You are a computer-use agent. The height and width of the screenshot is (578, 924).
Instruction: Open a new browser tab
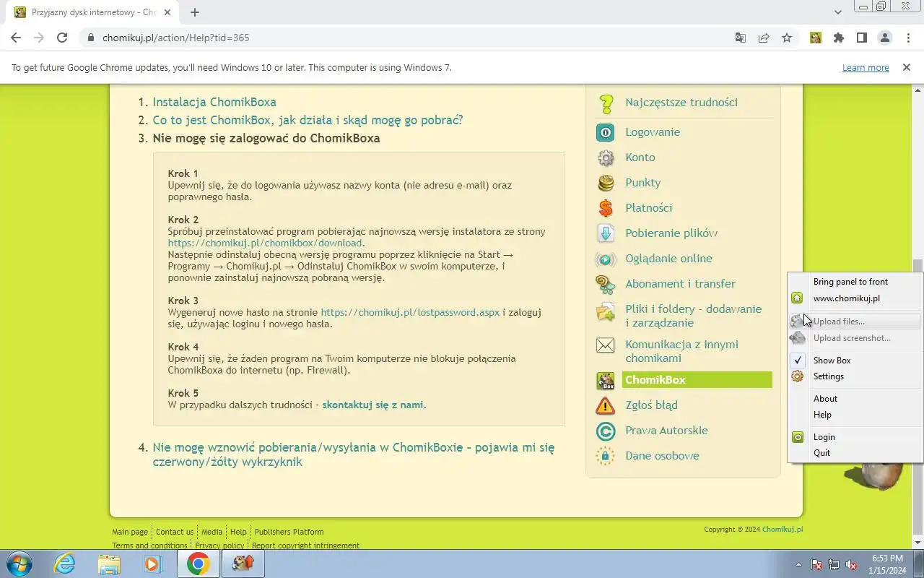coord(195,12)
